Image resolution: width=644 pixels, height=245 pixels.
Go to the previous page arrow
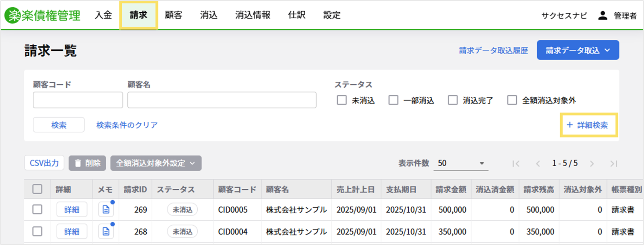(x=538, y=164)
